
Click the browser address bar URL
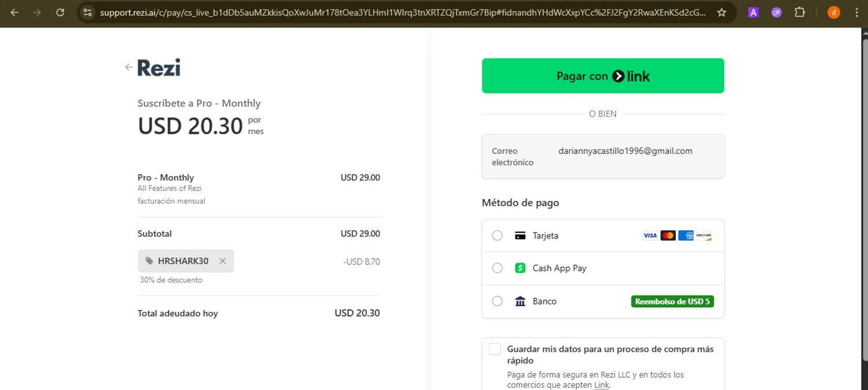point(402,12)
